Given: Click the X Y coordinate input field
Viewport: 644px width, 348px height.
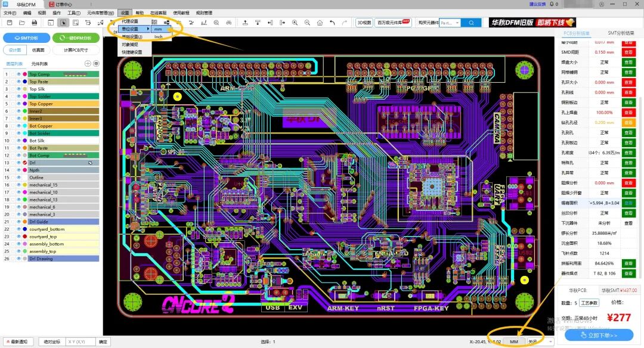Looking at the screenshot, I should point(81,341).
